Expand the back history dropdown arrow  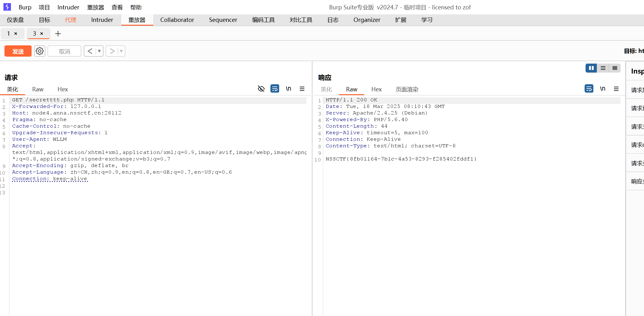(99, 51)
